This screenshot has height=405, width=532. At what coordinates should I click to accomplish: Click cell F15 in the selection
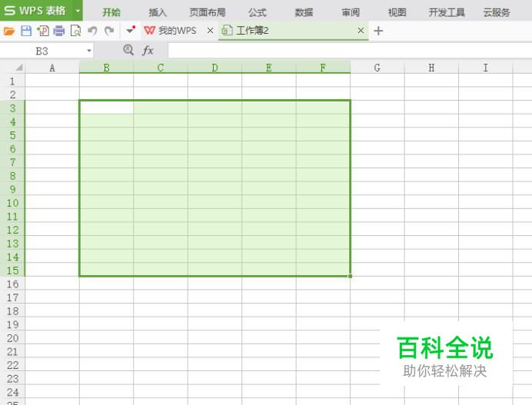click(x=323, y=270)
